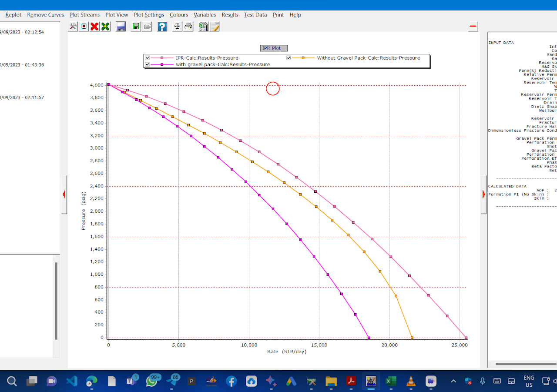
Task: Open File Explorer from the taskbar
Action: pos(331,382)
